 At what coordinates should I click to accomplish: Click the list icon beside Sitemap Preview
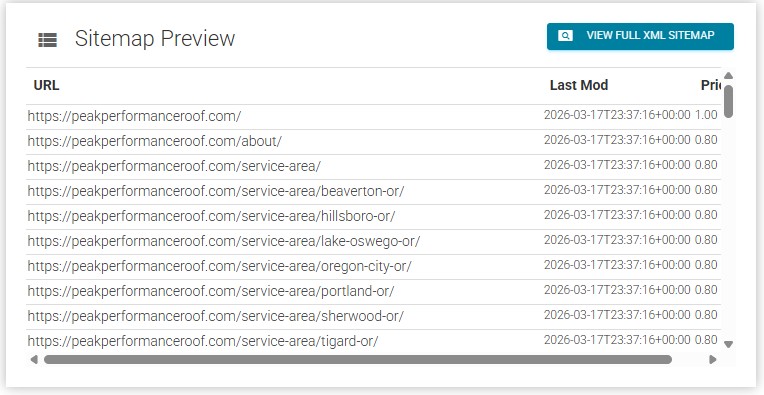point(47,40)
